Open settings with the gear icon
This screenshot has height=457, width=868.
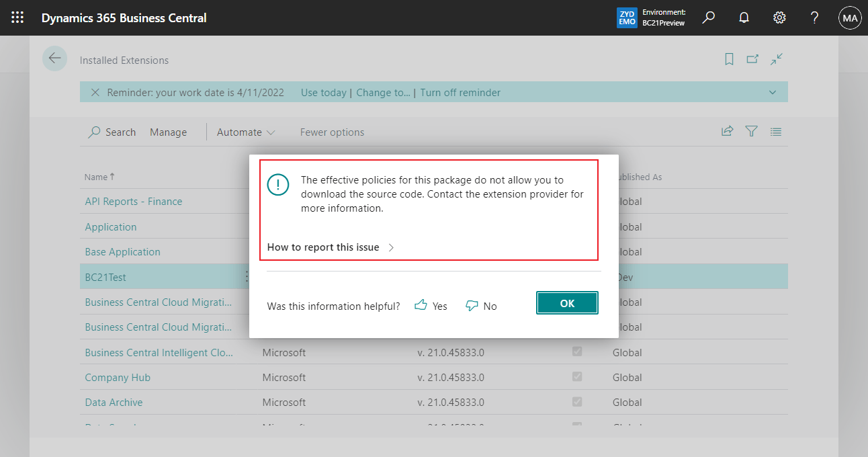[779, 17]
